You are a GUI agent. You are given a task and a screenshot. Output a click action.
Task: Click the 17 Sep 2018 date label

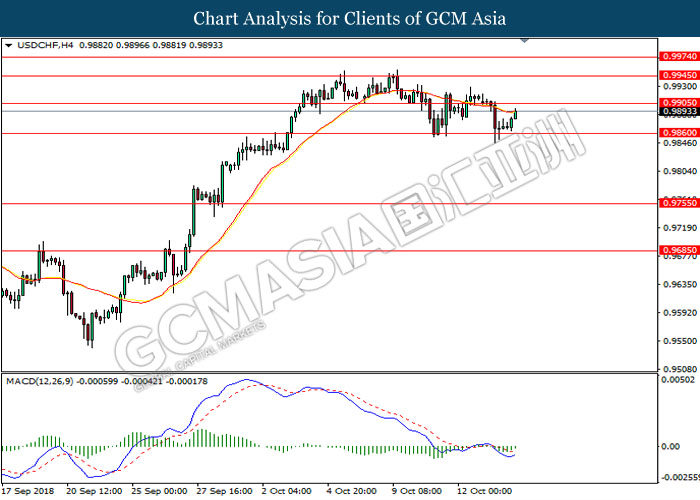click(28, 491)
